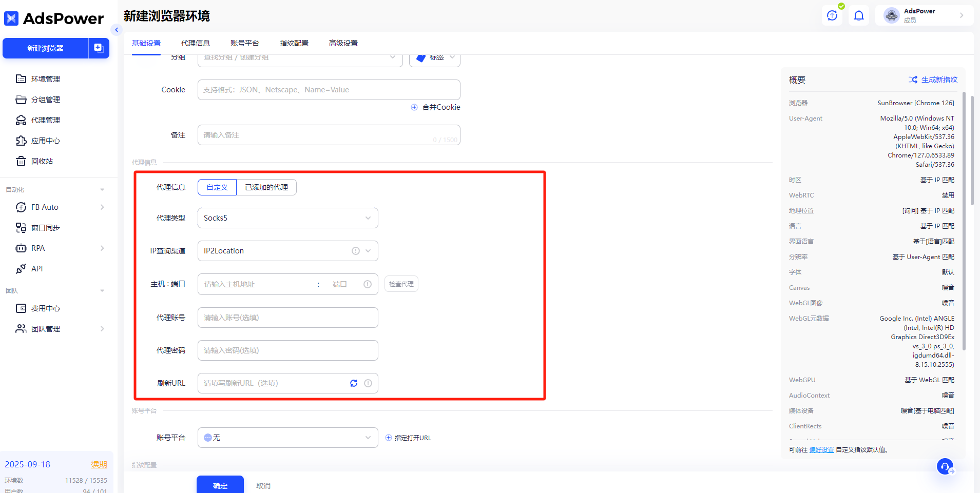Image resolution: width=980 pixels, height=493 pixels.
Task: Select 已添加的代理 proxy option
Action: 266,187
